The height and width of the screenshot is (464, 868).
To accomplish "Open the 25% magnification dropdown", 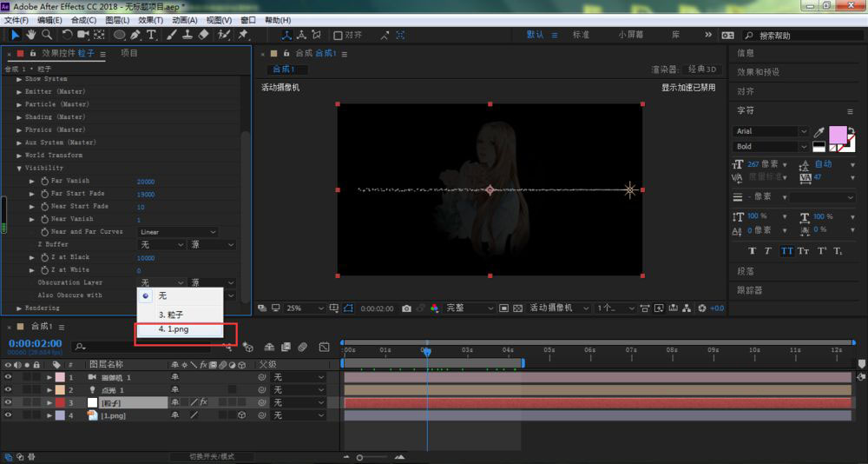I will pyautogui.click(x=305, y=308).
